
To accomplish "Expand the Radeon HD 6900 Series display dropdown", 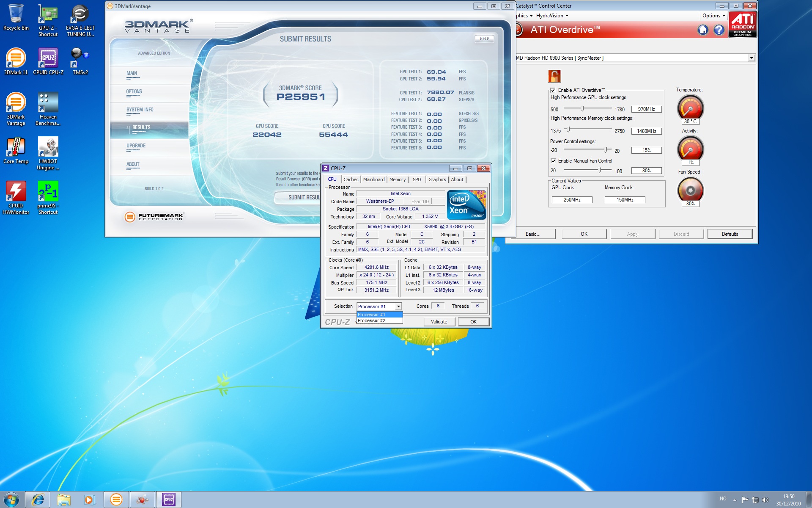I will (752, 58).
